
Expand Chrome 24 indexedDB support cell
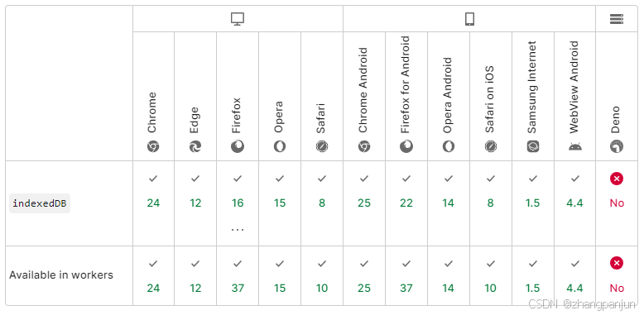[153, 203]
